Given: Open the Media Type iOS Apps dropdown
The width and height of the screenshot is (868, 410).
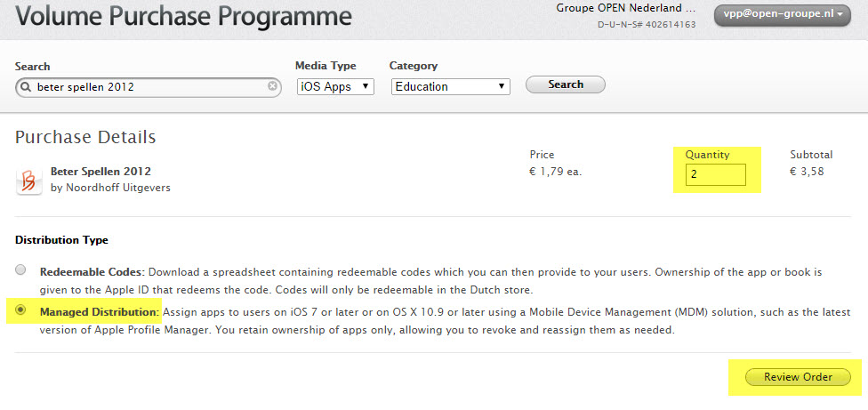Looking at the screenshot, I should coord(335,87).
